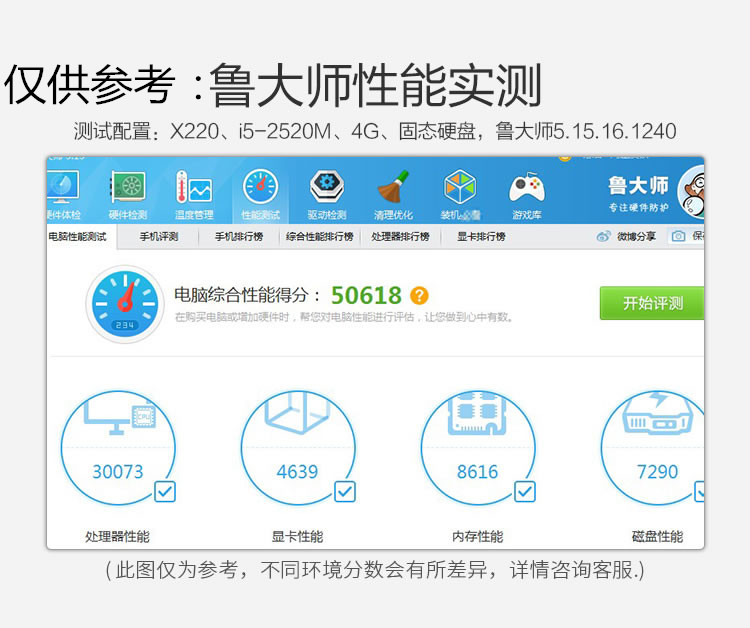Click the 磁盘性能 label

(x=658, y=537)
